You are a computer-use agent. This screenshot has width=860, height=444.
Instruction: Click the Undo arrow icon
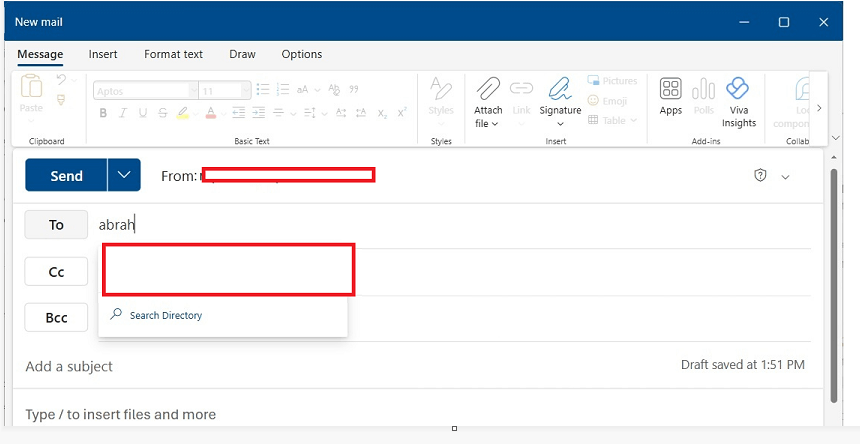coord(61,79)
